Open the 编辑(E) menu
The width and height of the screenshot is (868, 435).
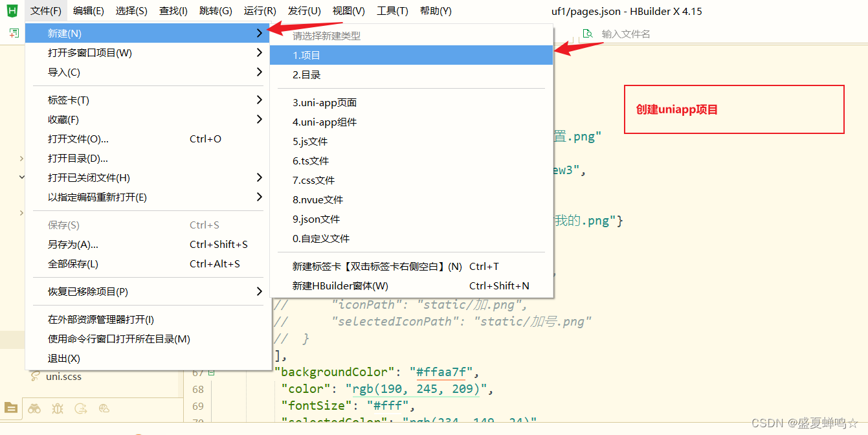(89, 11)
